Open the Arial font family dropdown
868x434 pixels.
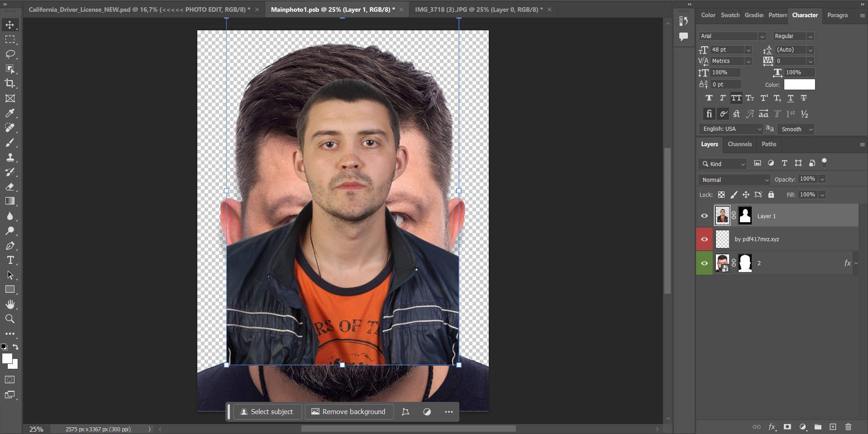762,36
